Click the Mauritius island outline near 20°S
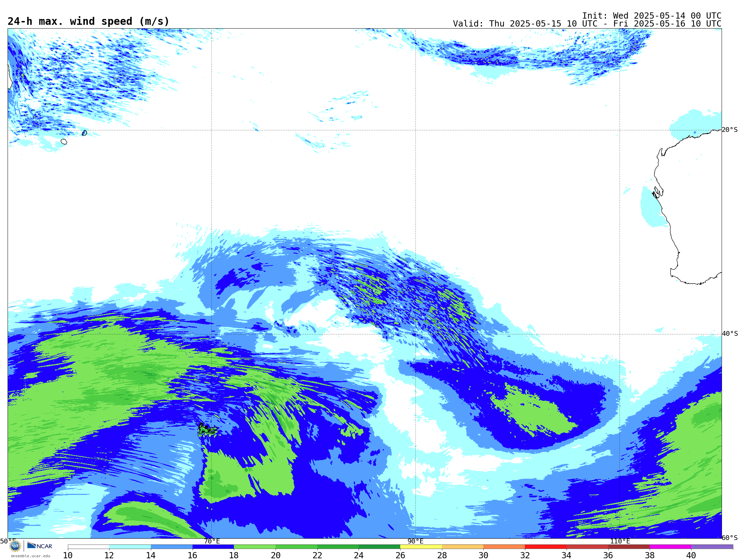The image size is (744, 560). (84, 133)
